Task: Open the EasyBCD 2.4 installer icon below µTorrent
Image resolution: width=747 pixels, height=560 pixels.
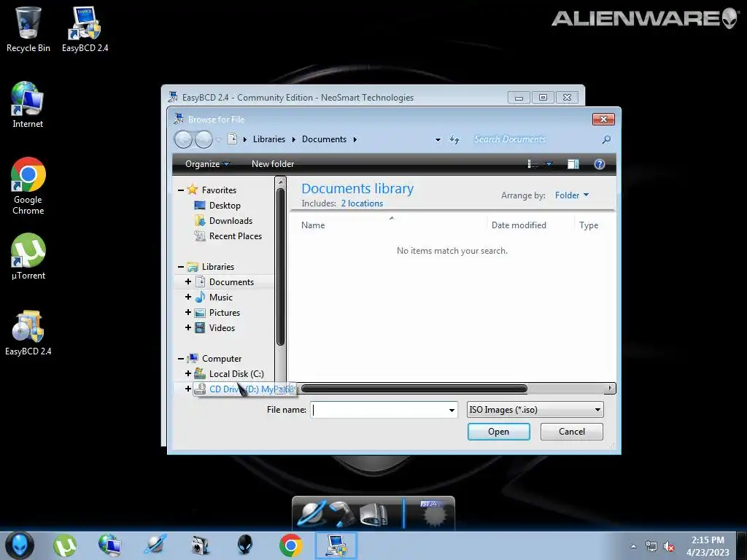Action: (28, 332)
